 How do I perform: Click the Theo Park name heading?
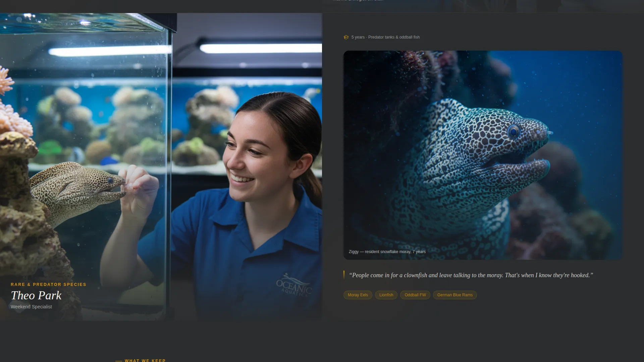(36, 295)
